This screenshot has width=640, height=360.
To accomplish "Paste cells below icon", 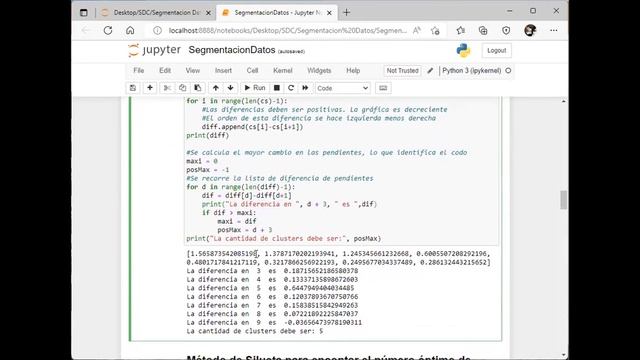I will 198,88.
